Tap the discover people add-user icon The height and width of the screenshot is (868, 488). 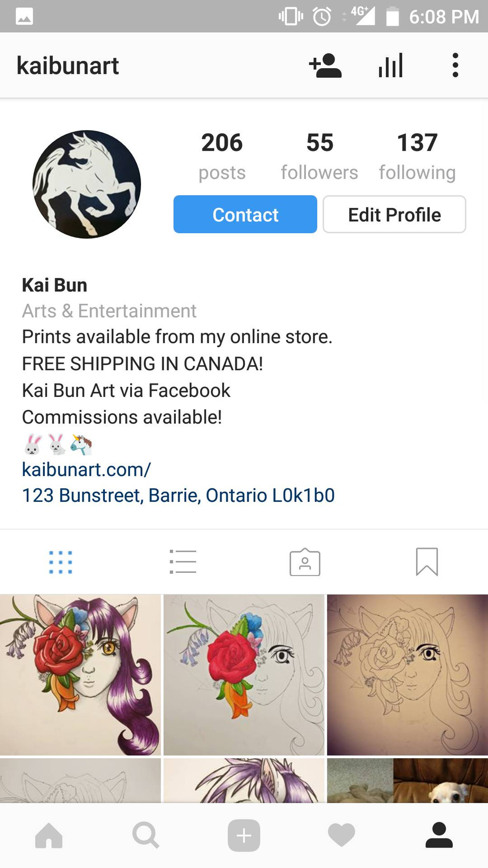pyautogui.click(x=325, y=65)
